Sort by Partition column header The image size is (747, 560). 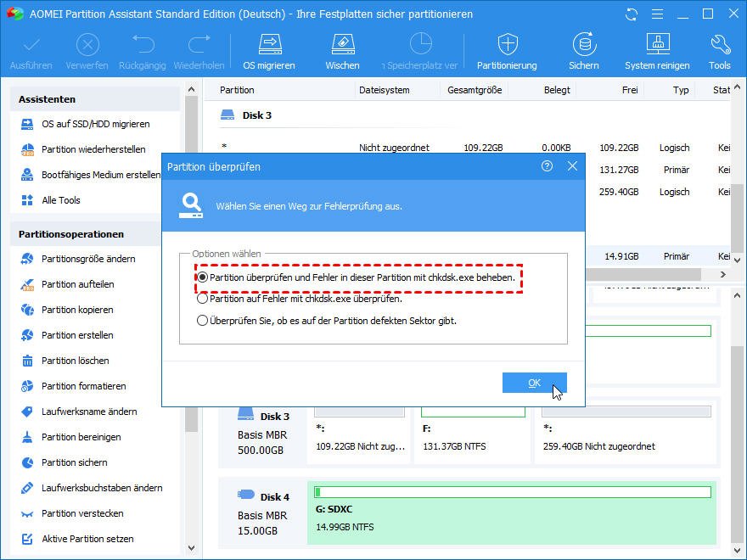coord(237,90)
